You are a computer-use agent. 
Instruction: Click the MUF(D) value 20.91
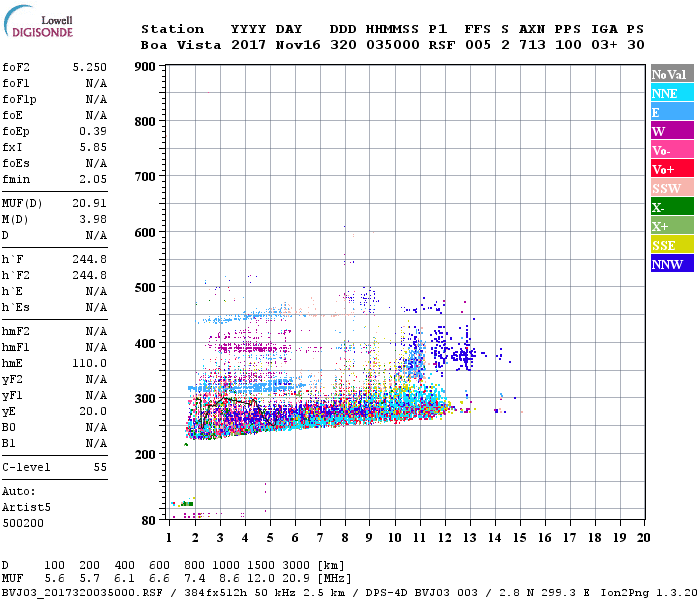point(90,203)
